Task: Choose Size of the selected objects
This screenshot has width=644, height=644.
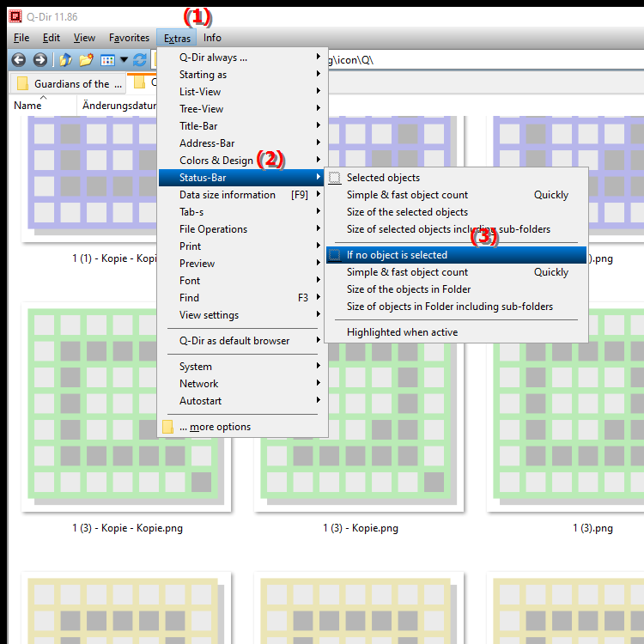Action: coord(456,212)
